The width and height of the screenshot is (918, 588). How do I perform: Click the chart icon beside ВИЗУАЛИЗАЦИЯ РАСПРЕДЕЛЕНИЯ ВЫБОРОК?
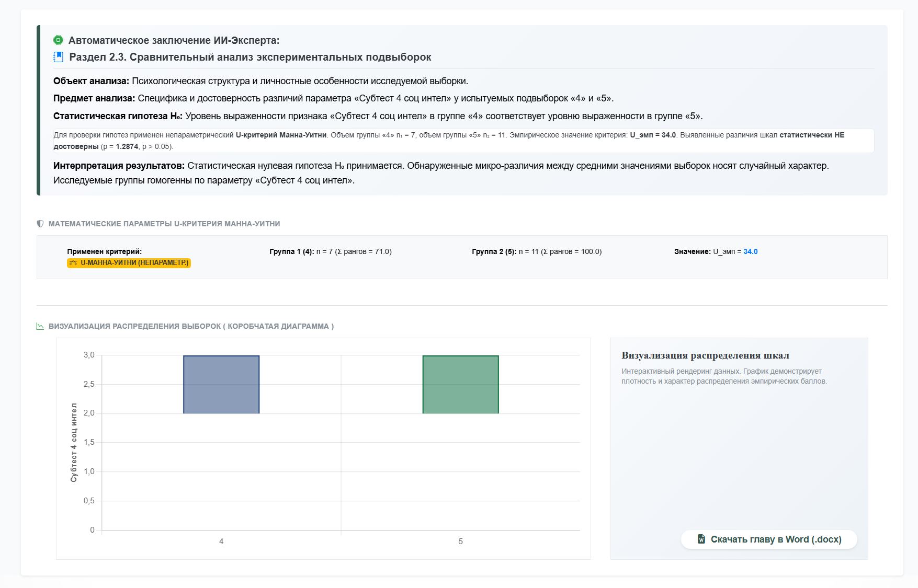pos(40,326)
